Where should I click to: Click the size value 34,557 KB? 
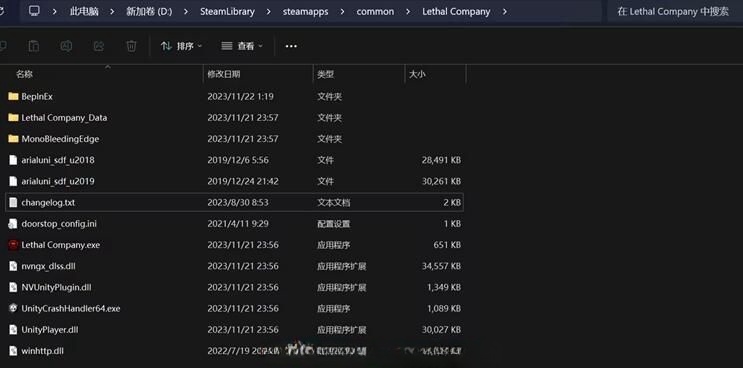[x=441, y=266]
